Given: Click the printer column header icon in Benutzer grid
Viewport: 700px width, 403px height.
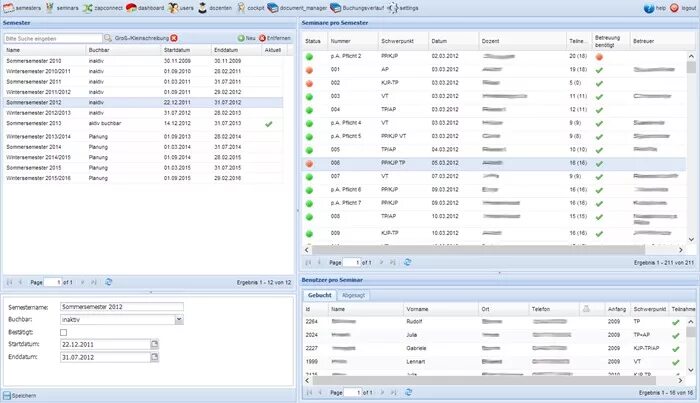Looking at the screenshot, I should click(586, 308).
